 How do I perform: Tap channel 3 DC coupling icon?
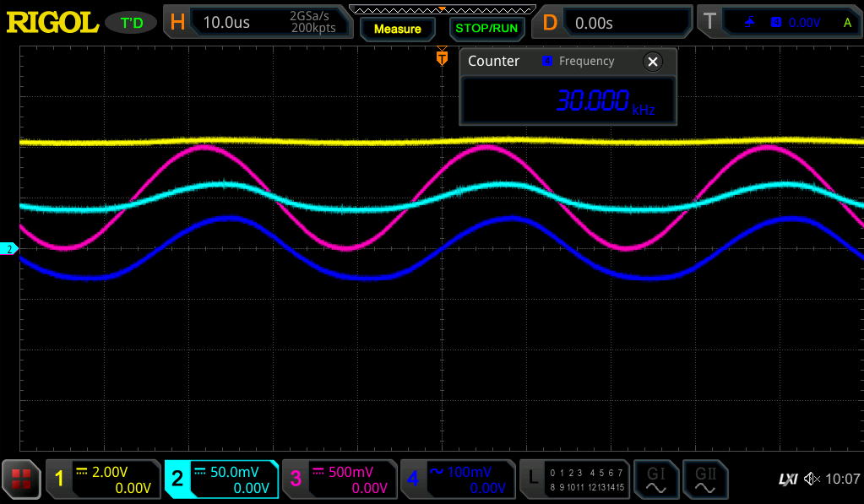tap(318, 472)
